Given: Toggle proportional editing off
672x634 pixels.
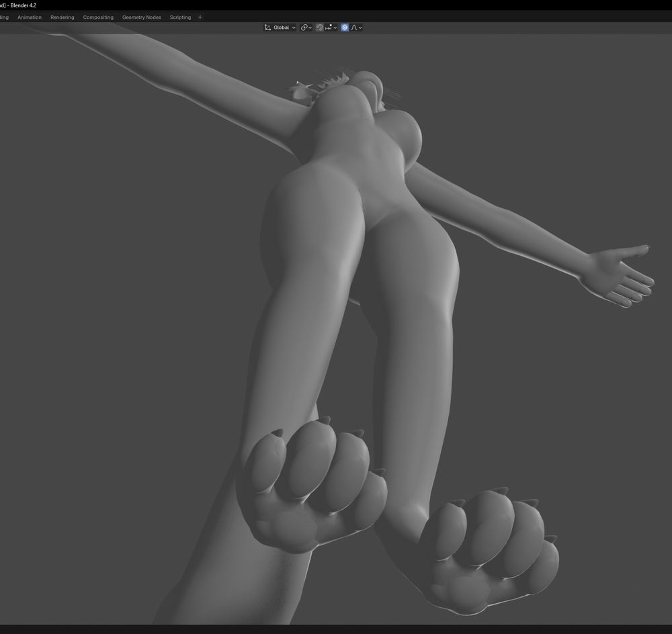Looking at the screenshot, I should click(x=345, y=28).
